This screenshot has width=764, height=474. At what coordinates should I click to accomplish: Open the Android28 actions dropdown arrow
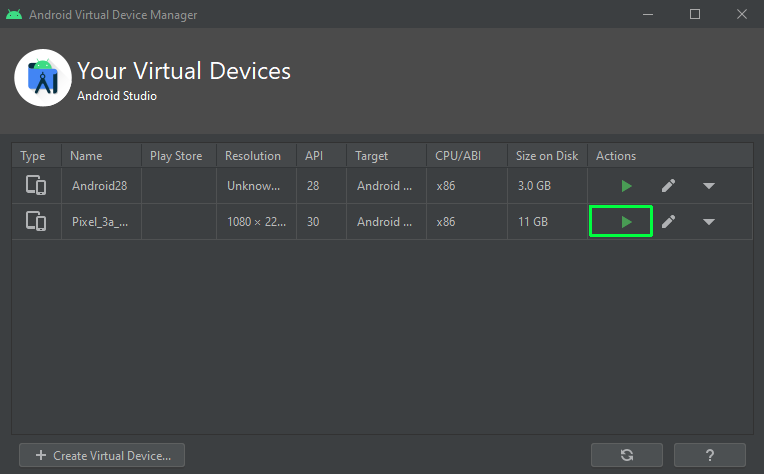pyautogui.click(x=708, y=186)
